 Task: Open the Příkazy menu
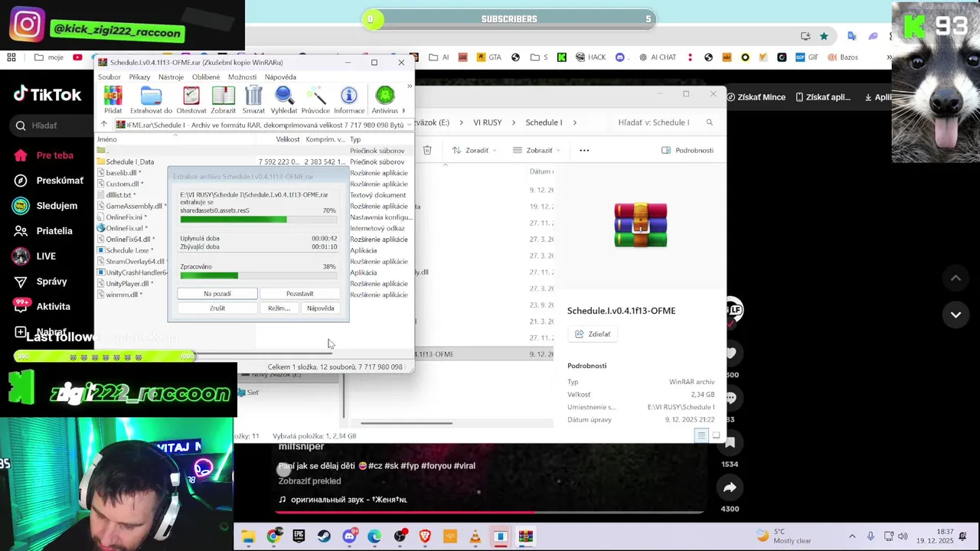pos(139,77)
